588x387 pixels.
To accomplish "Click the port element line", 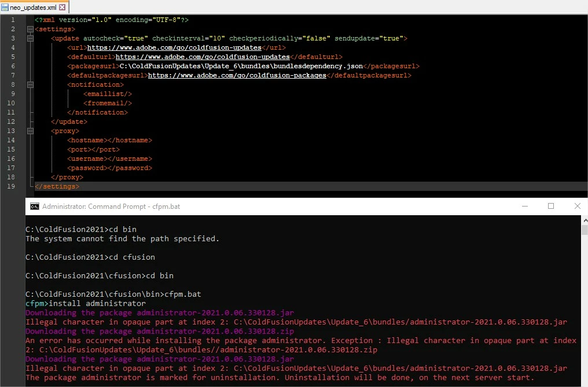I will tap(93, 149).
